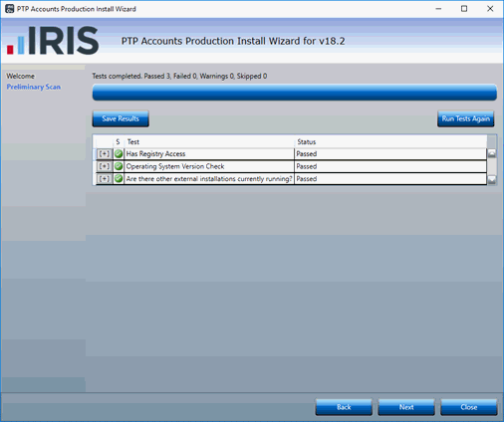The image size is (504, 422).
Task: Save Results of the tests
Action: (x=121, y=118)
